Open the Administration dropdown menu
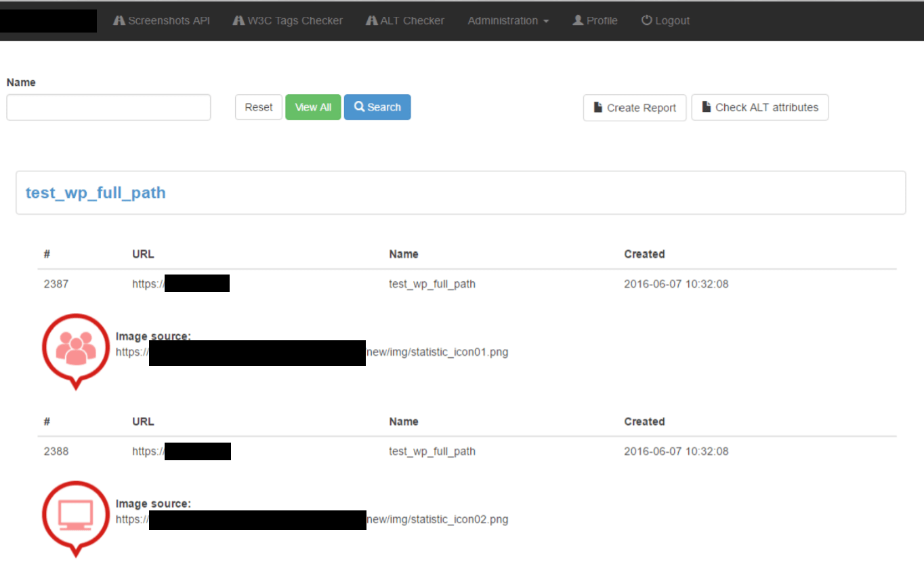This screenshot has width=924, height=568. [508, 20]
